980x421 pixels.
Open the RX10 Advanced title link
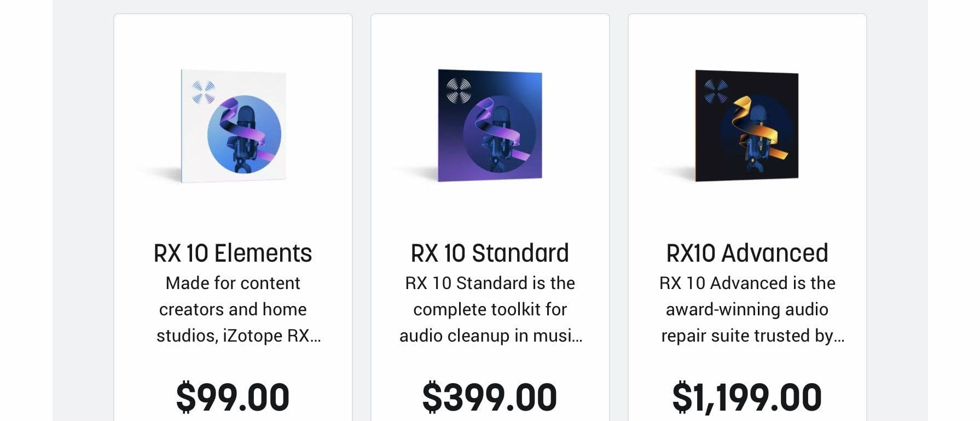(747, 253)
